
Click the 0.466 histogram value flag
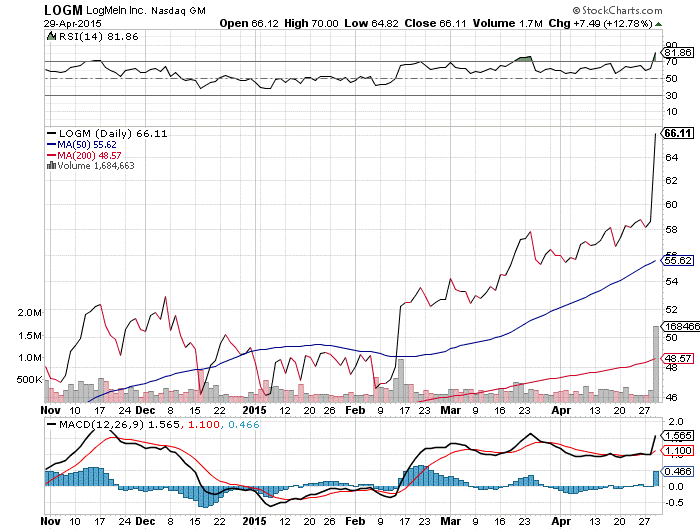tap(678, 472)
